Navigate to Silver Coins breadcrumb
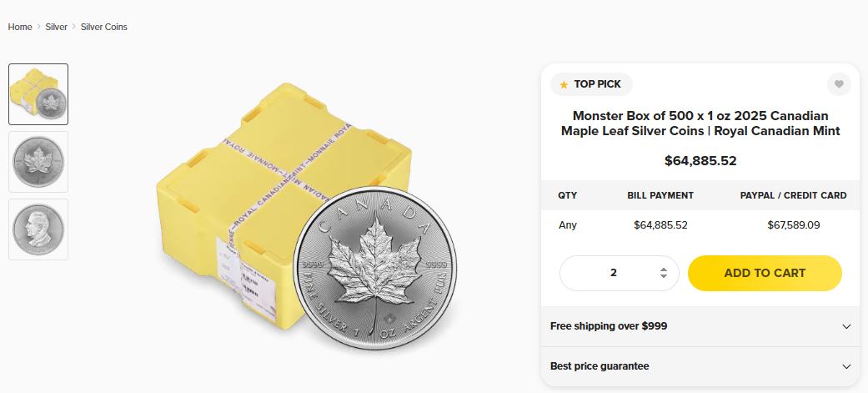The image size is (868, 393). (x=104, y=27)
